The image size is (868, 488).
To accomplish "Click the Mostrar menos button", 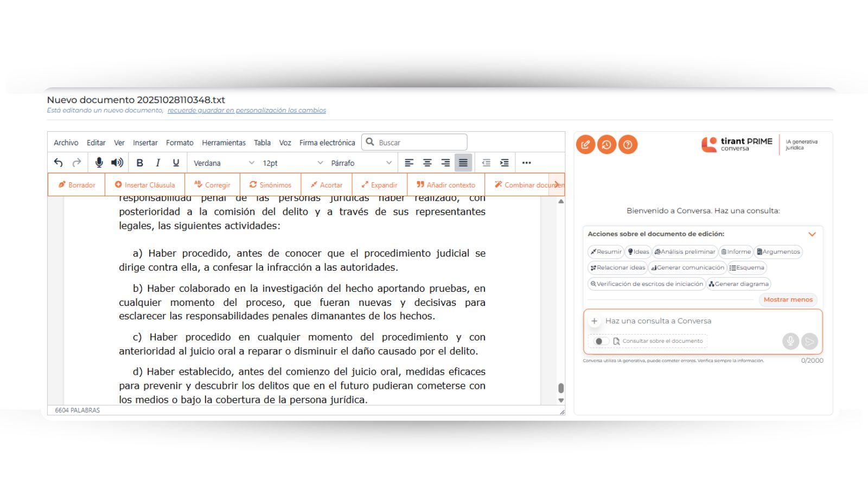I will [788, 299].
